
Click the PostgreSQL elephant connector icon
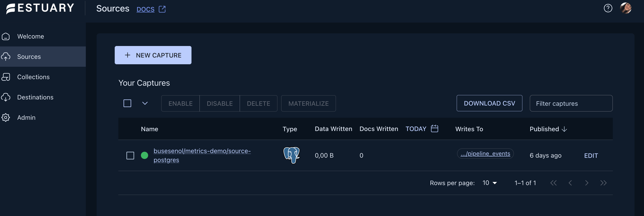291,155
